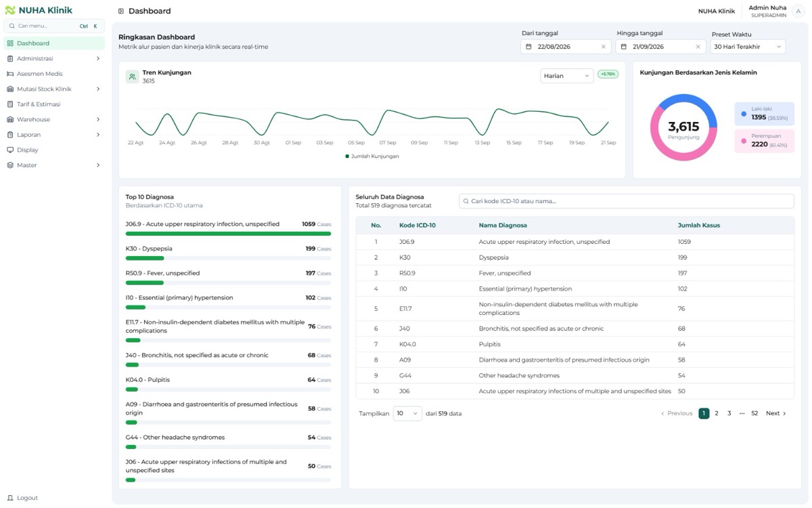Click the Tren Kunjungan people icon
The image size is (812, 508).
(x=133, y=77)
